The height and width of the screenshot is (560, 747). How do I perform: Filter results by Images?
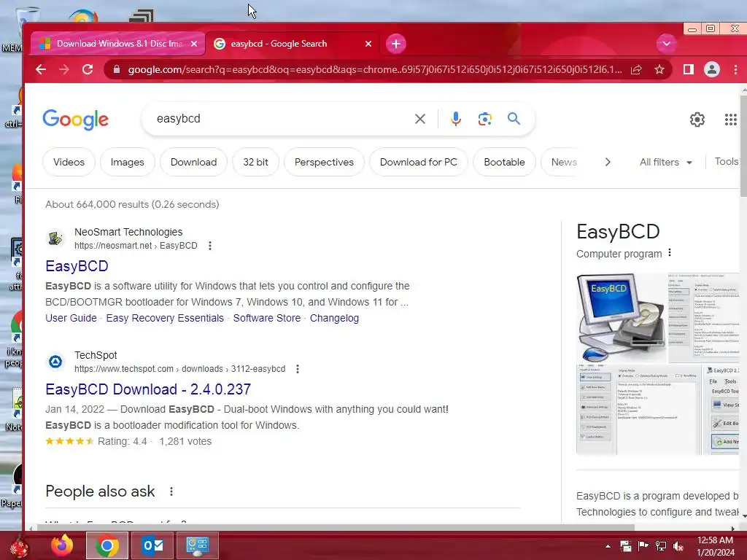click(127, 163)
